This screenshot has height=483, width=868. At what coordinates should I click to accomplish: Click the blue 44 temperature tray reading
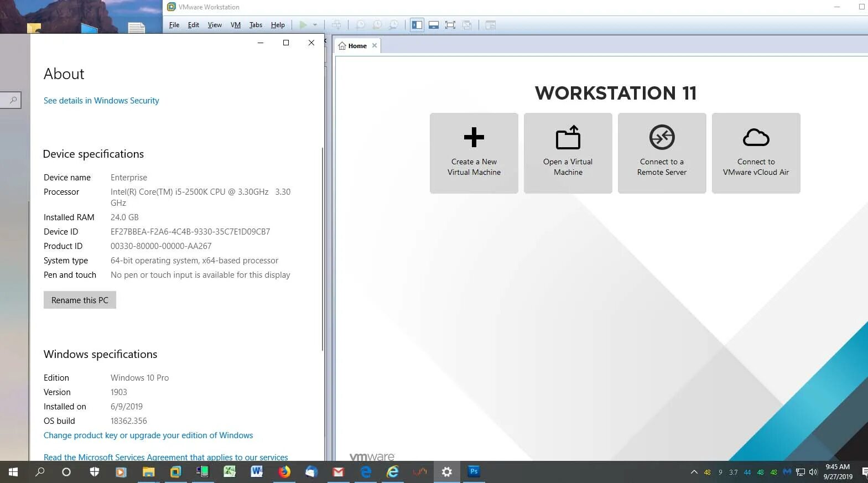(x=747, y=472)
